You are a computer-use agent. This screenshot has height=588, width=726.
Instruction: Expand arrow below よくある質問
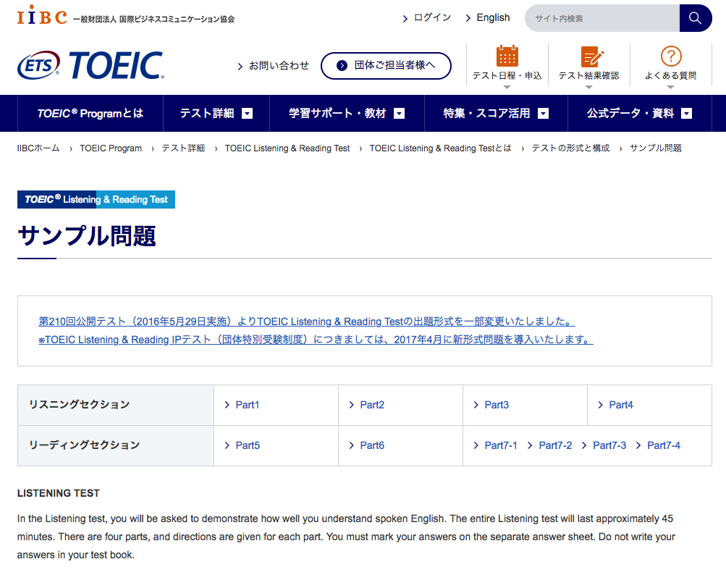670,87
